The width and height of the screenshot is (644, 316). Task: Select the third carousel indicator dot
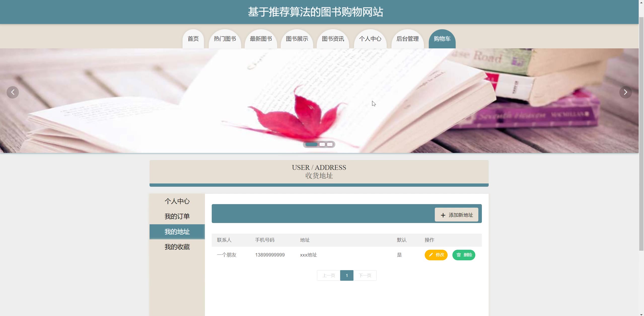[x=330, y=144]
